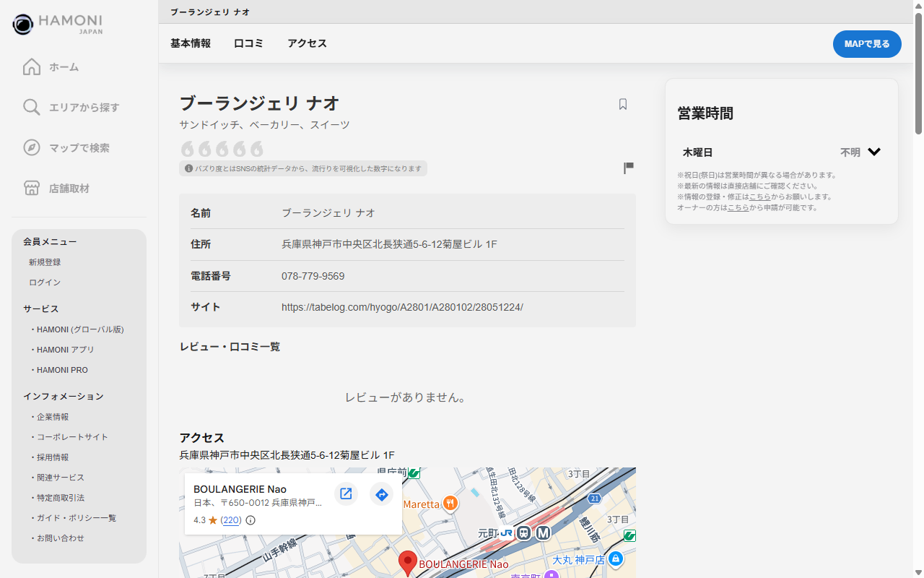The image size is (924, 578).
Task: Click the five flame バズり度 rating
Action: (x=222, y=149)
